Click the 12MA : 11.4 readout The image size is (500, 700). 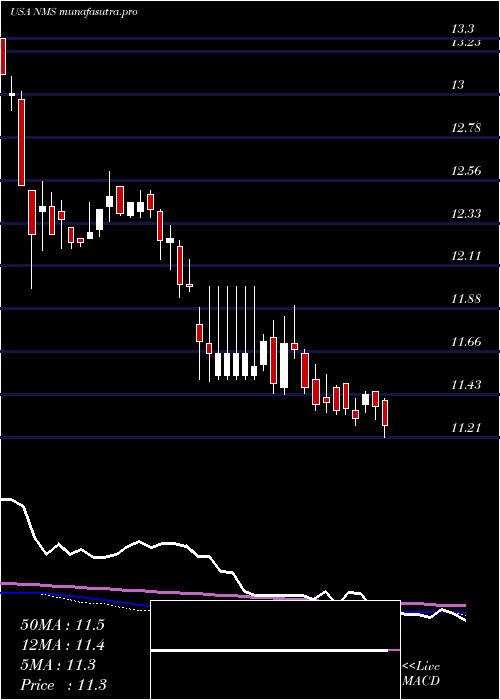62,645
